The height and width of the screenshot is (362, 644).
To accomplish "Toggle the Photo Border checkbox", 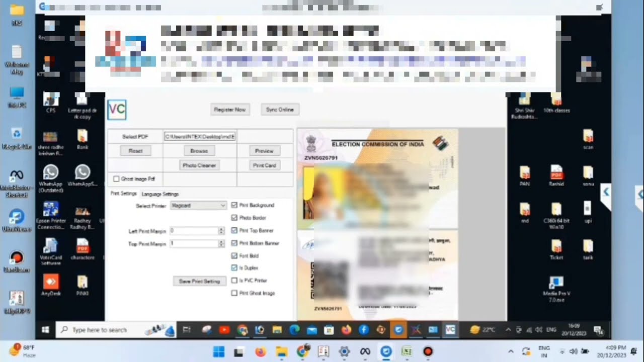I will (x=234, y=218).
